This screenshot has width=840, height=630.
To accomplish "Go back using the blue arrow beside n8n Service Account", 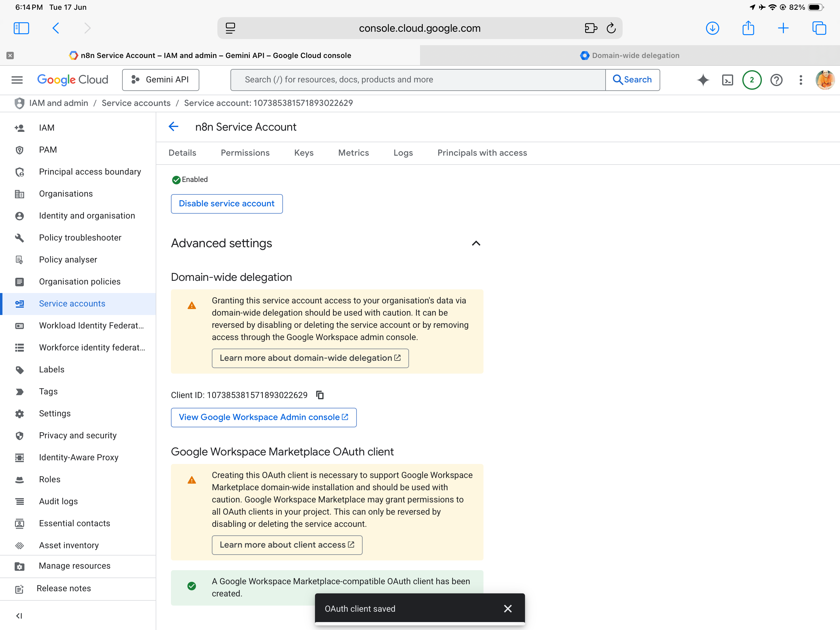I will (174, 127).
